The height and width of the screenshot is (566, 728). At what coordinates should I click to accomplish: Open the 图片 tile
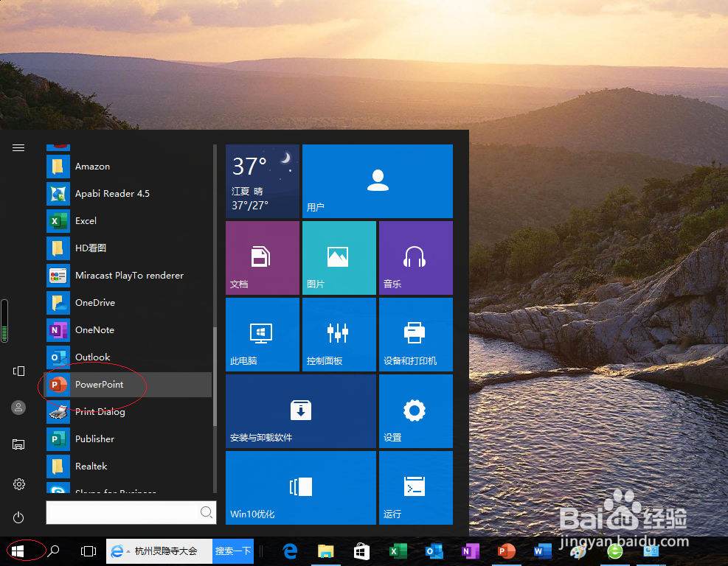point(339,258)
